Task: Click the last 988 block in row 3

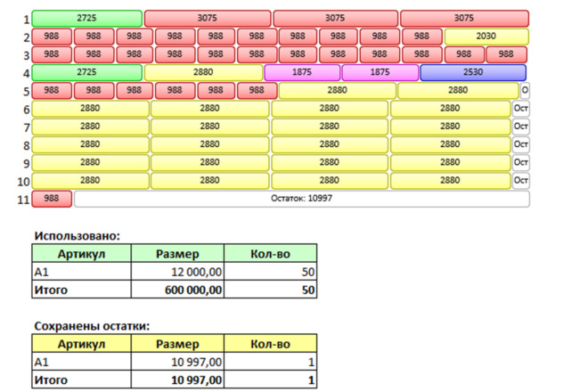Action: click(506, 54)
